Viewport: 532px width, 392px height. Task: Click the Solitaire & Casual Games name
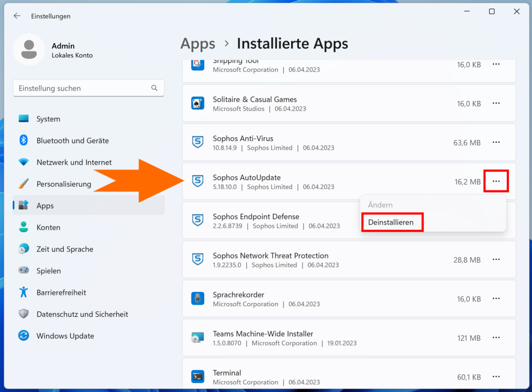[x=255, y=99]
